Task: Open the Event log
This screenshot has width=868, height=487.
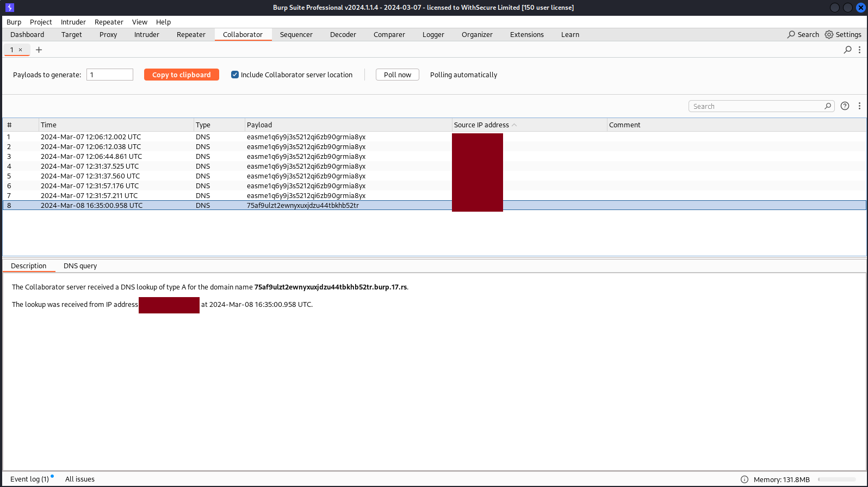Action: click(x=30, y=479)
